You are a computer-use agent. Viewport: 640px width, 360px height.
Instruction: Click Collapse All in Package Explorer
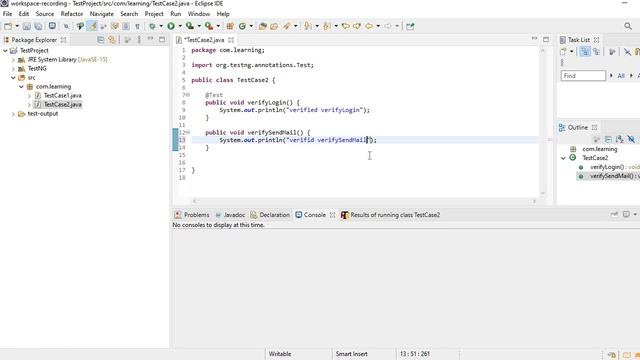point(100,40)
